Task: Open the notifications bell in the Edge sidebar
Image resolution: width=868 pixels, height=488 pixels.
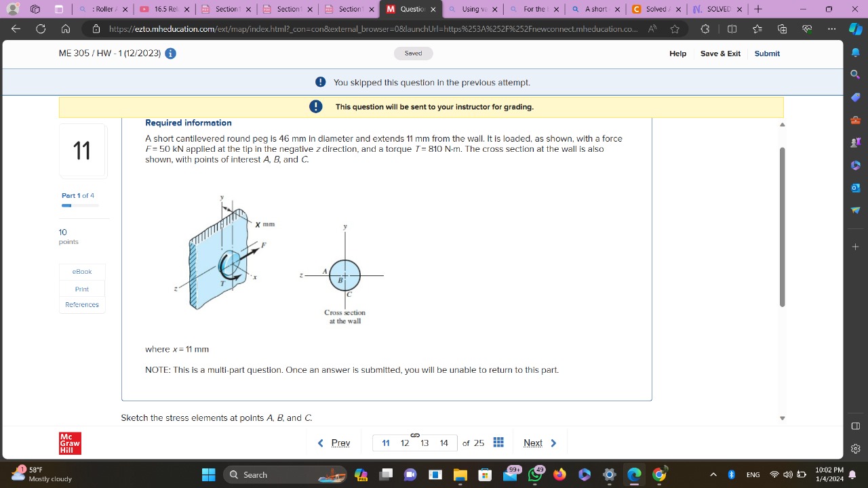Action: point(855,52)
